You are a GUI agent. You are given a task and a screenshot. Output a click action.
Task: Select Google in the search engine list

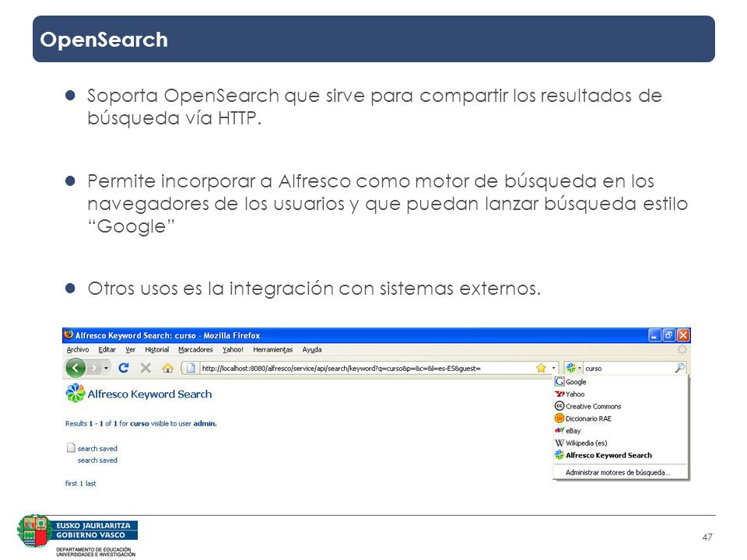[x=620, y=382]
